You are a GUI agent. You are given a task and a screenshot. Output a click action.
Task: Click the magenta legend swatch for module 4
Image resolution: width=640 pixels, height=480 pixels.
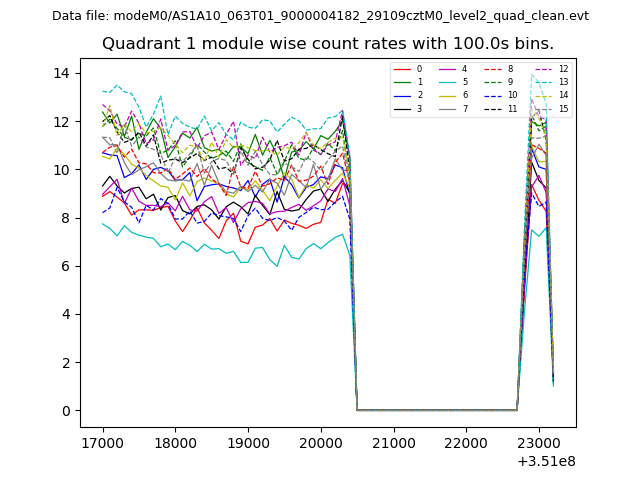446,69
